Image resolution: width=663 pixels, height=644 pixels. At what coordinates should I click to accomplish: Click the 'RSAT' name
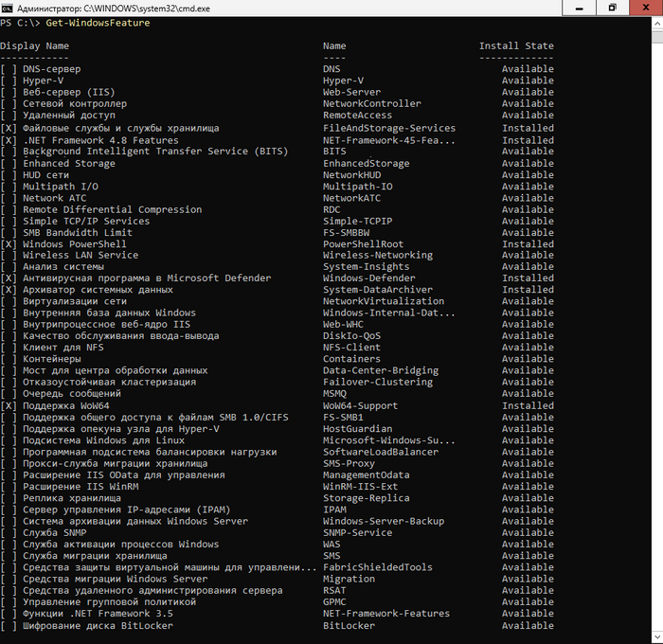pyautogui.click(x=334, y=590)
